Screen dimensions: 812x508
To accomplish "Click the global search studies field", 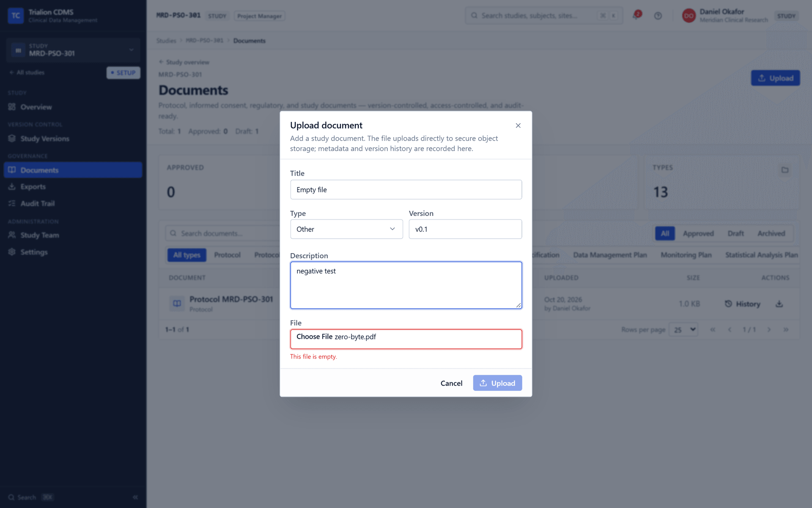I will (x=543, y=16).
